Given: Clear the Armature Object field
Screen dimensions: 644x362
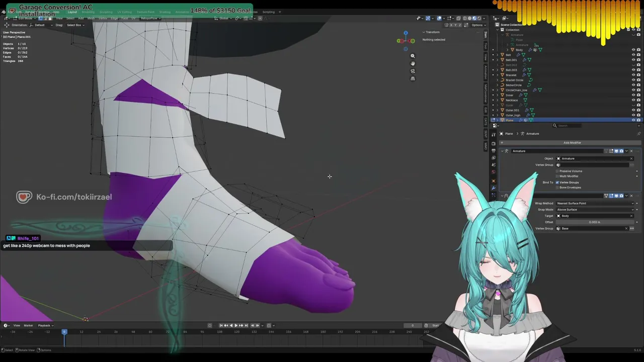Looking at the screenshot, I should tap(631, 158).
